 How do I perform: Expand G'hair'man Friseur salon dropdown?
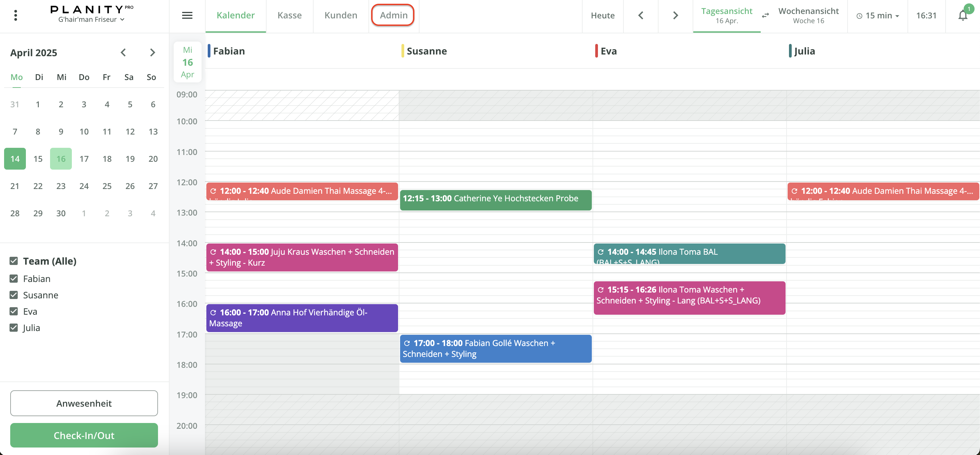click(x=91, y=19)
